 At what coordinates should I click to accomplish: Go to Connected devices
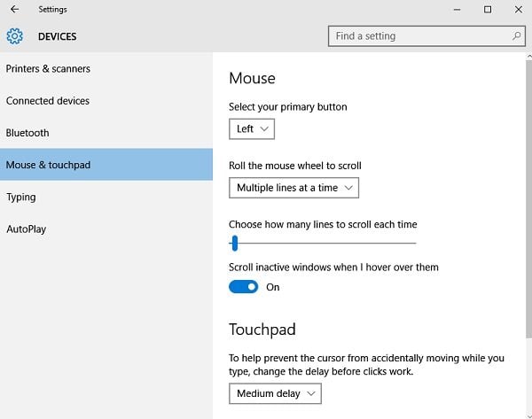coord(48,101)
